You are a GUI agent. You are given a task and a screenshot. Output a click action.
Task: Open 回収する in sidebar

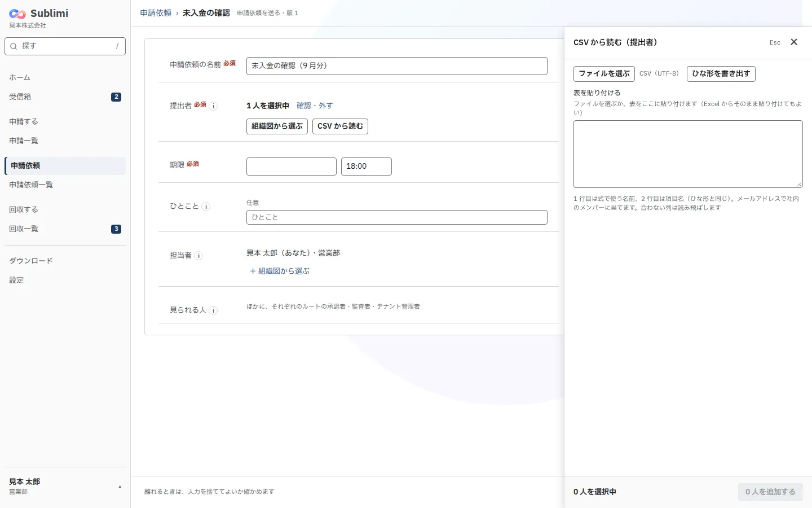click(x=65, y=209)
